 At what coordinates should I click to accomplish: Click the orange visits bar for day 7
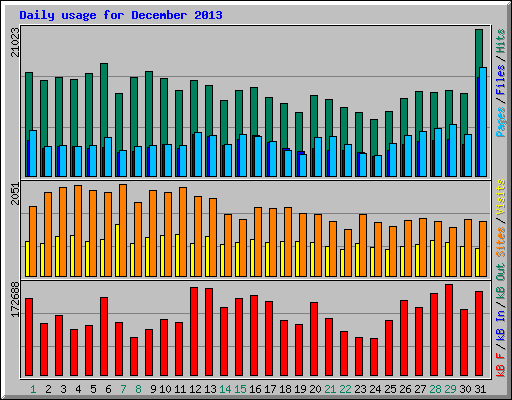tap(123, 230)
